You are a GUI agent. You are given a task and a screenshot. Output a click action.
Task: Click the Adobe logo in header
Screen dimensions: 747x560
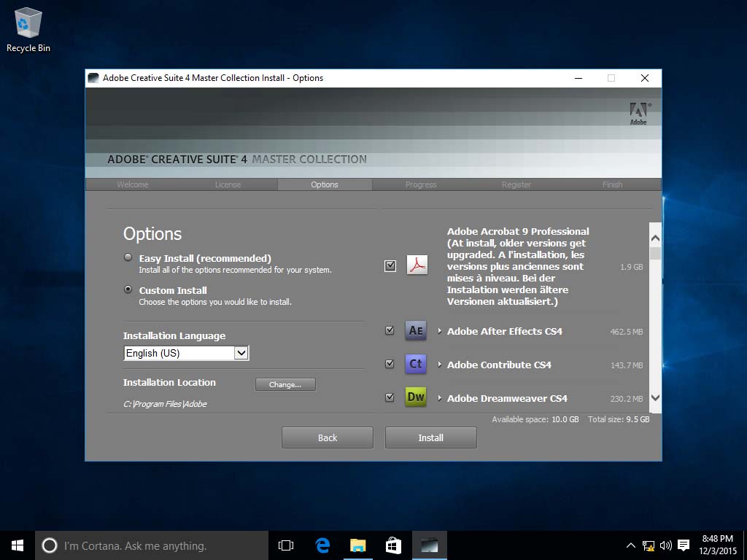coord(638,113)
